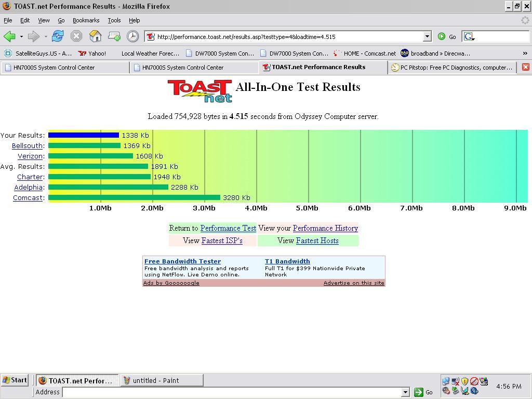Switch to the first HN7000S System Control Center tab
Viewport: 532px width, 399px height.
65,68
